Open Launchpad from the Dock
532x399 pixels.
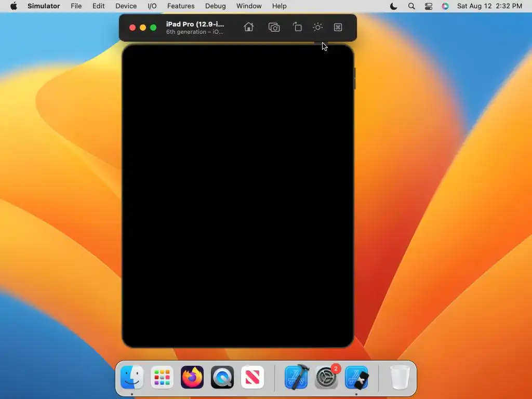[162, 377]
